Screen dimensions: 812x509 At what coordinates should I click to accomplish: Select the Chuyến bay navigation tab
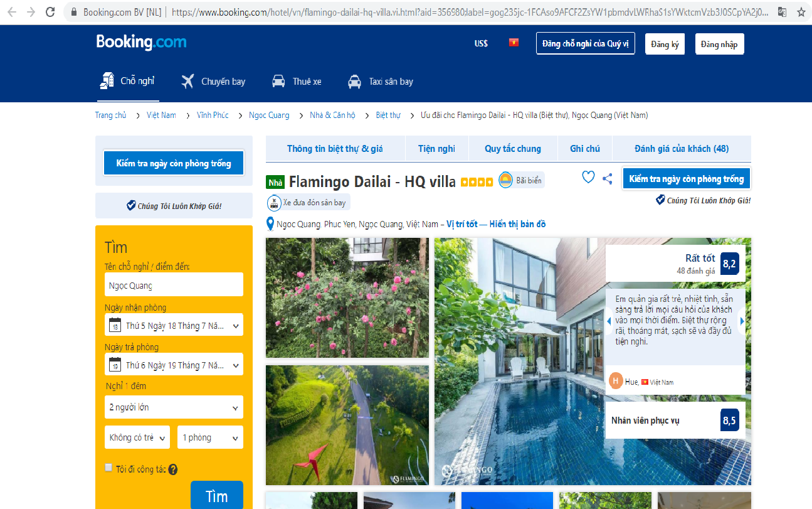213,82
